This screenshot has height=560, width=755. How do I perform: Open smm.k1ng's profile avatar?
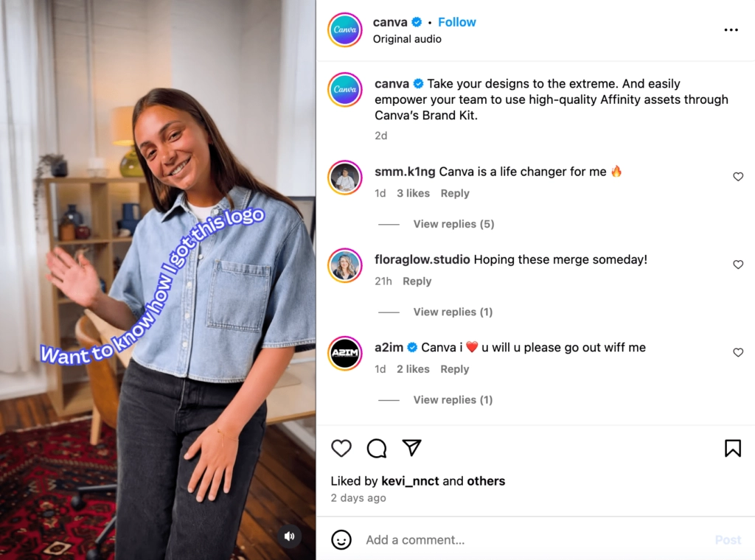345,178
